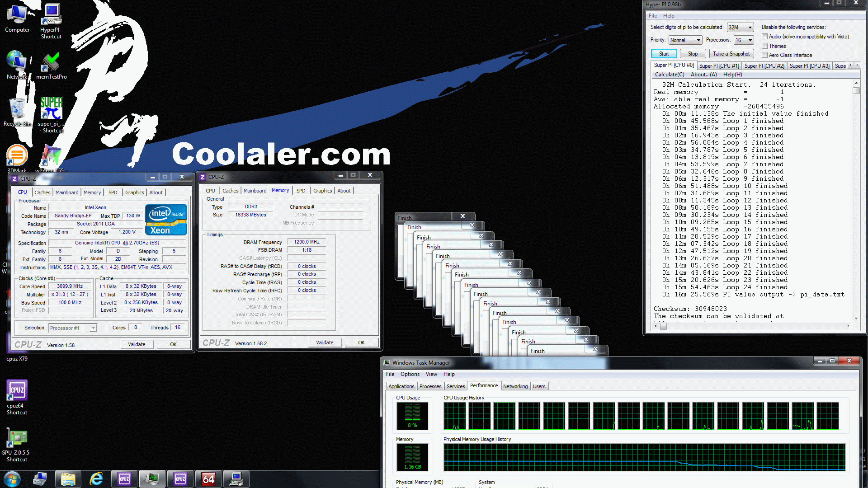Viewport: 868px width, 488px height.
Task: Switch to Super PI [CPU #2] tab
Action: pos(764,66)
